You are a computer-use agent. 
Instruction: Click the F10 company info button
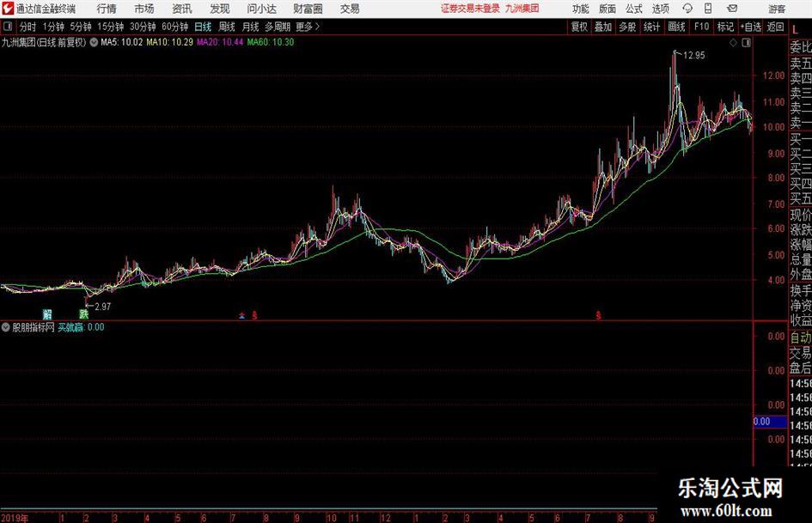click(702, 27)
